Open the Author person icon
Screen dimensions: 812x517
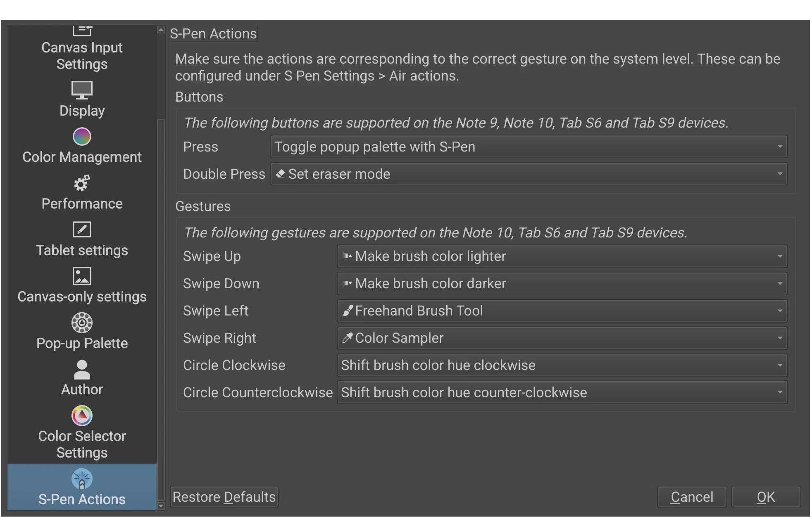tap(82, 369)
